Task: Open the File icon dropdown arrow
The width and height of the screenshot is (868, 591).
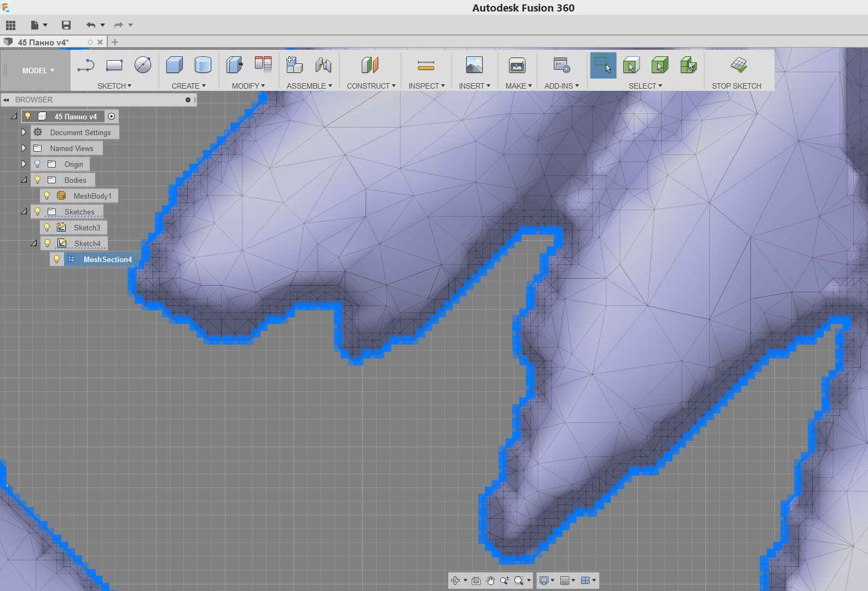Action: click(45, 25)
